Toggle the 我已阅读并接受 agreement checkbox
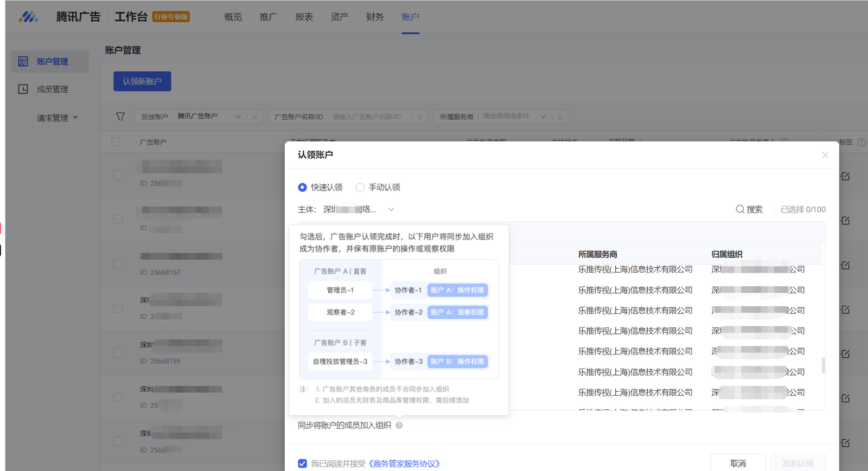The height and width of the screenshot is (471, 868). point(302,463)
